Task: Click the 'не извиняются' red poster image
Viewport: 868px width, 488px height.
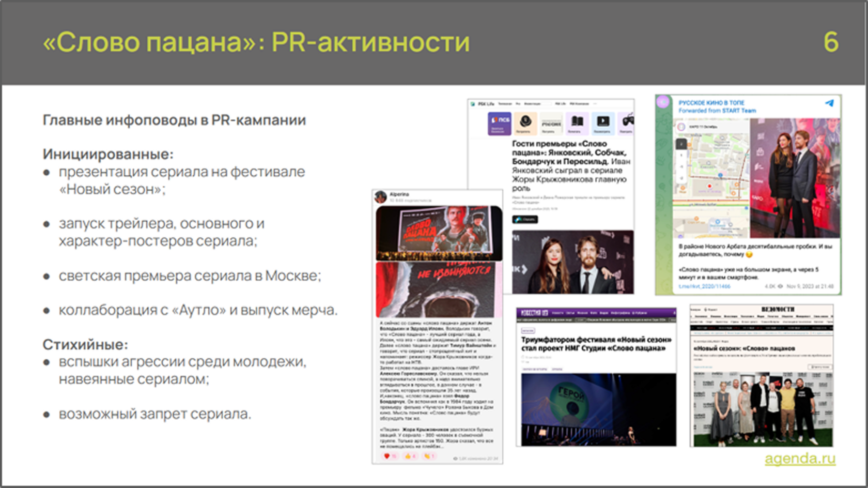Action: (x=439, y=289)
